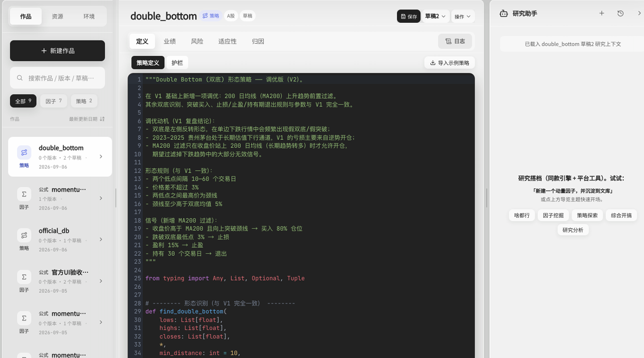Click the 已载入 double_bottom 草稿2 研究上下文 banner

pyautogui.click(x=573, y=44)
